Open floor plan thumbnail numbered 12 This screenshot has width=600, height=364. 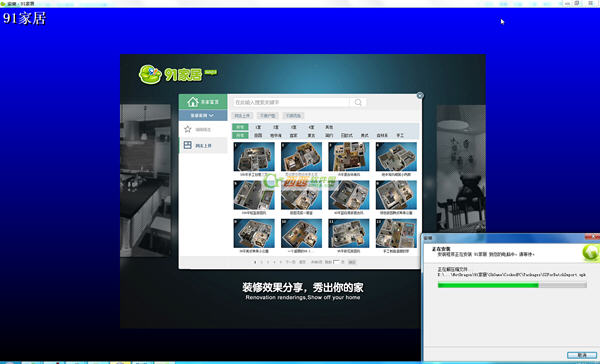coord(396,233)
